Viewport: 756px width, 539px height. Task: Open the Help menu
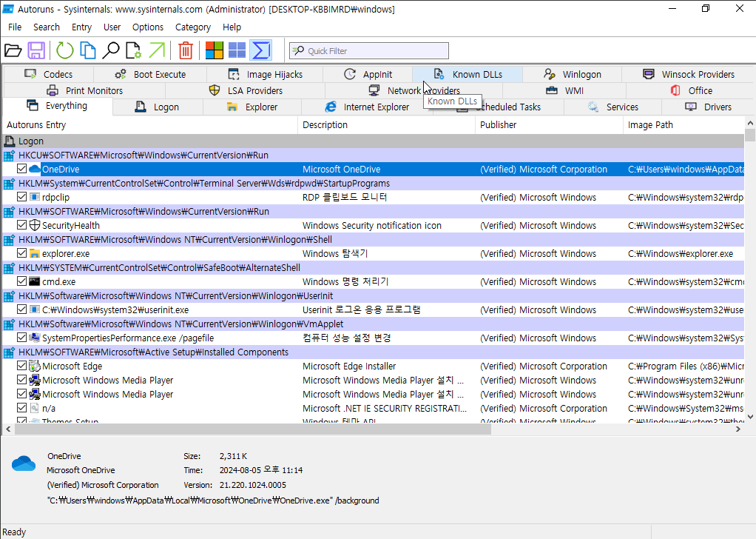click(232, 27)
